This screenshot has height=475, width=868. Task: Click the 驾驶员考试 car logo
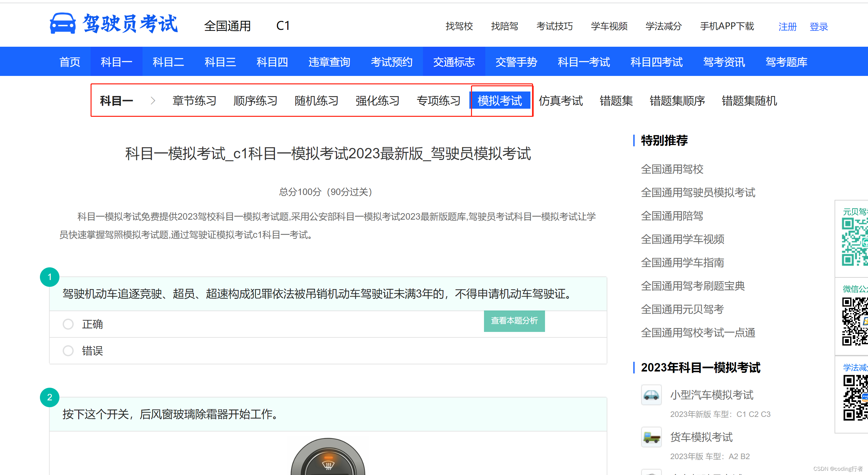pos(63,24)
